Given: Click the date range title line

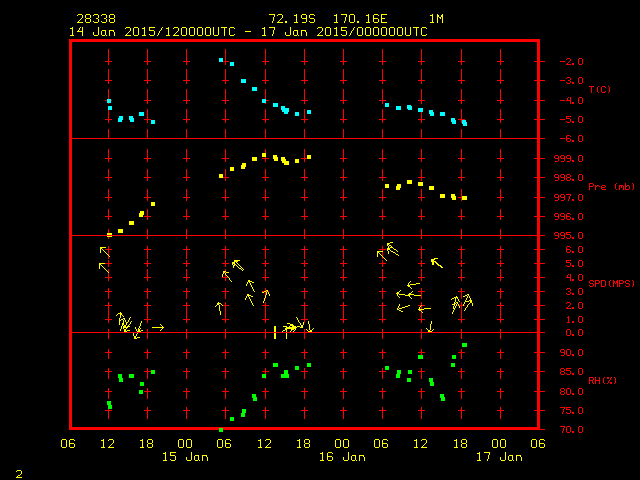Looking at the screenshot, I should [248, 32].
